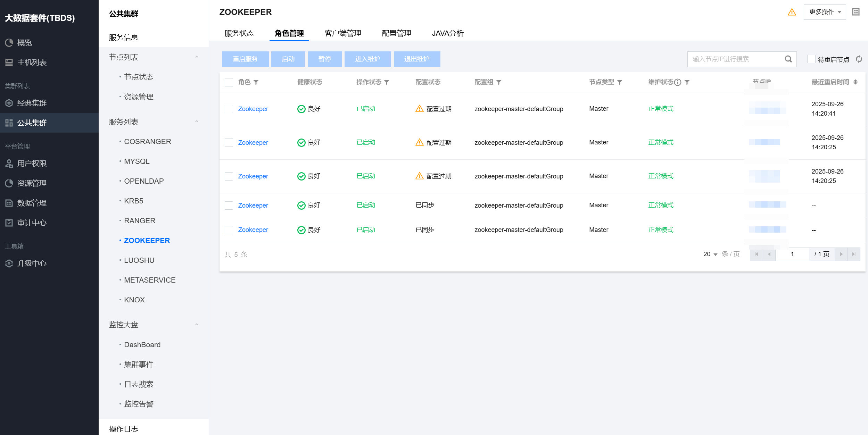This screenshot has height=435, width=868.
Task: Click the last page navigation arrow
Action: (x=853, y=254)
